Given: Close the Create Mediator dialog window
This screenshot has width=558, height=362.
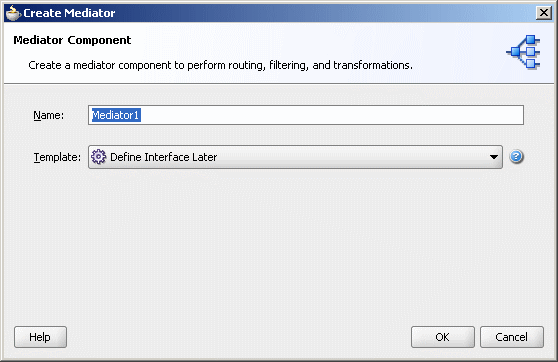Looking at the screenshot, I should tap(543, 13).
